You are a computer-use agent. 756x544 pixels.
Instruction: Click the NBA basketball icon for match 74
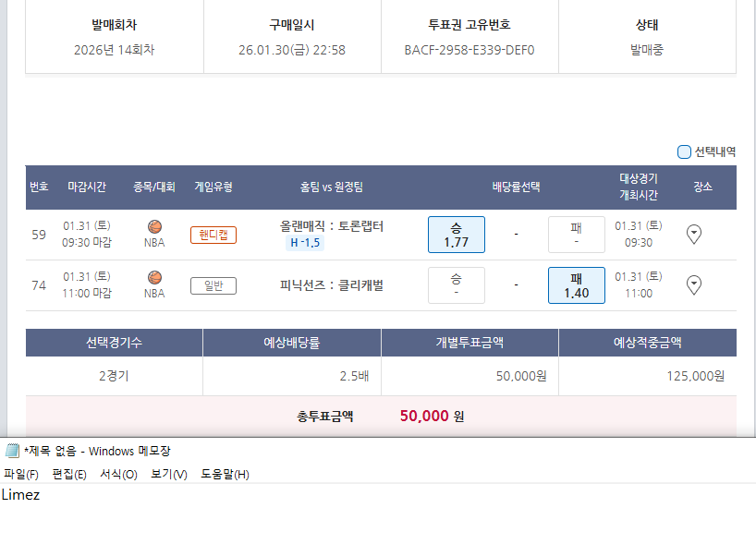[154, 277]
